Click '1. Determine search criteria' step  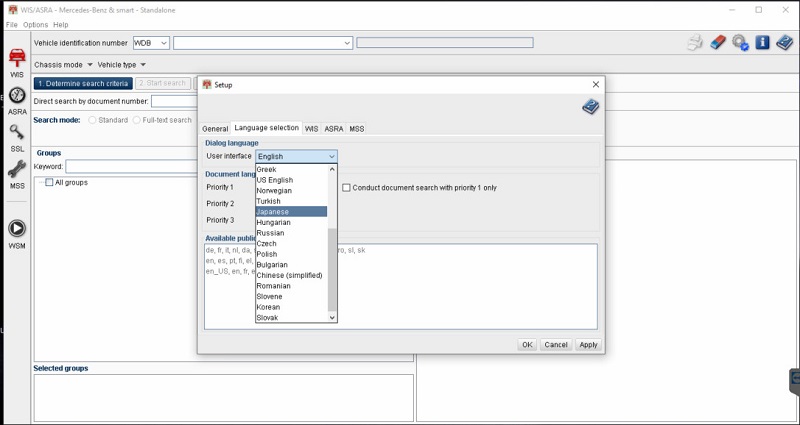(x=83, y=83)
